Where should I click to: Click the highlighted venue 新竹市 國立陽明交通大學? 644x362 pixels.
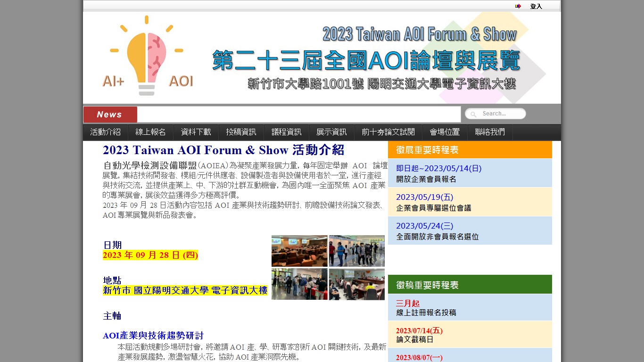click(x=185, y=290)
